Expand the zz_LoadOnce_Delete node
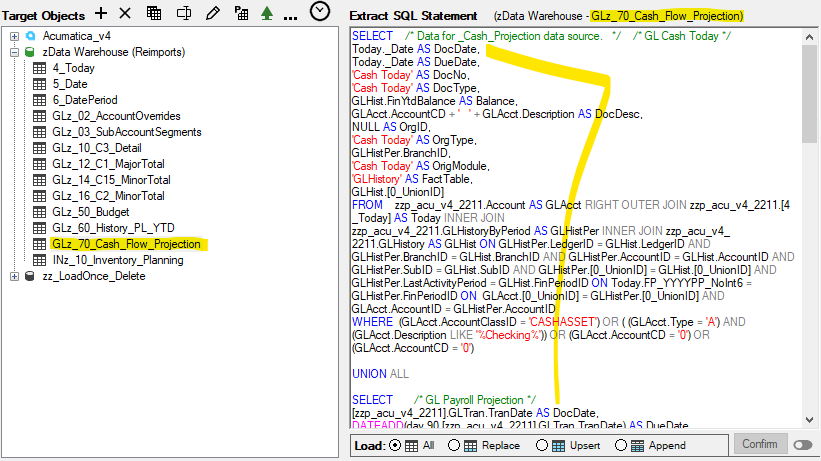Viewport: 821px width, 461px height. (x=15, y=276)
